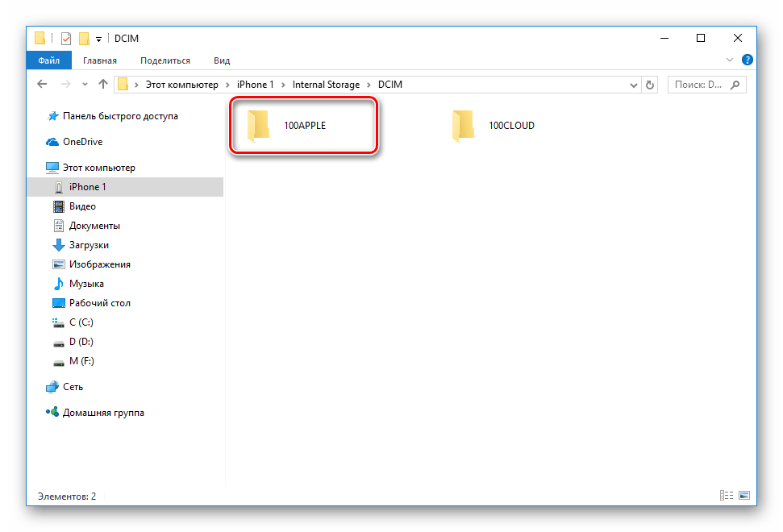Go up one folder level
783x532 pixels.
(x=102, y=85)
